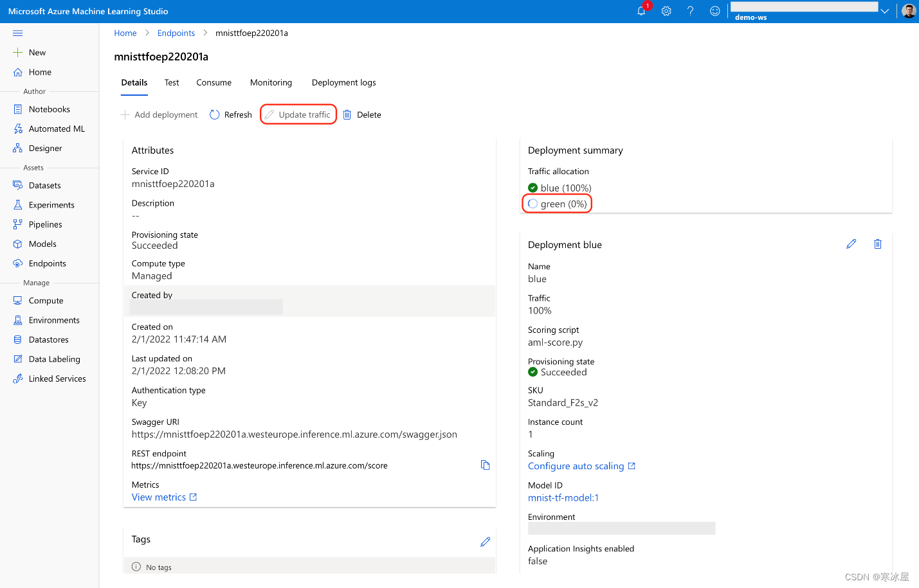Open the settings gear icon
The height and width of the screenshot is (588, 919).
pyautogui.click(x=666, y=11)
